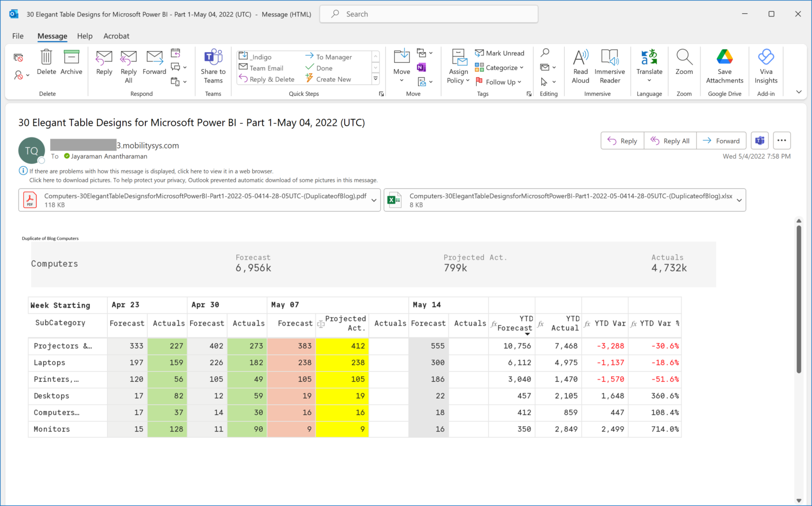812x506 pixels.
Task: Open the message in Immersive Reader
Action: point(610,67)
